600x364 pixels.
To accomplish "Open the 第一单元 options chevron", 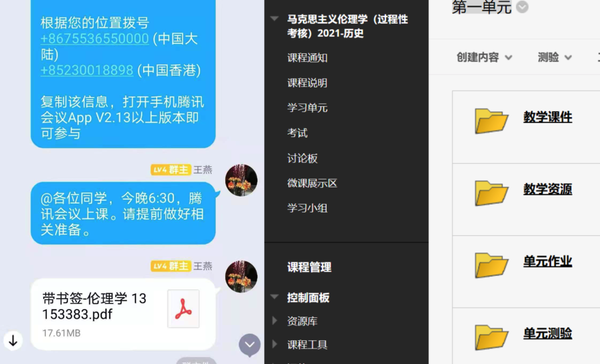I will 522,7.
